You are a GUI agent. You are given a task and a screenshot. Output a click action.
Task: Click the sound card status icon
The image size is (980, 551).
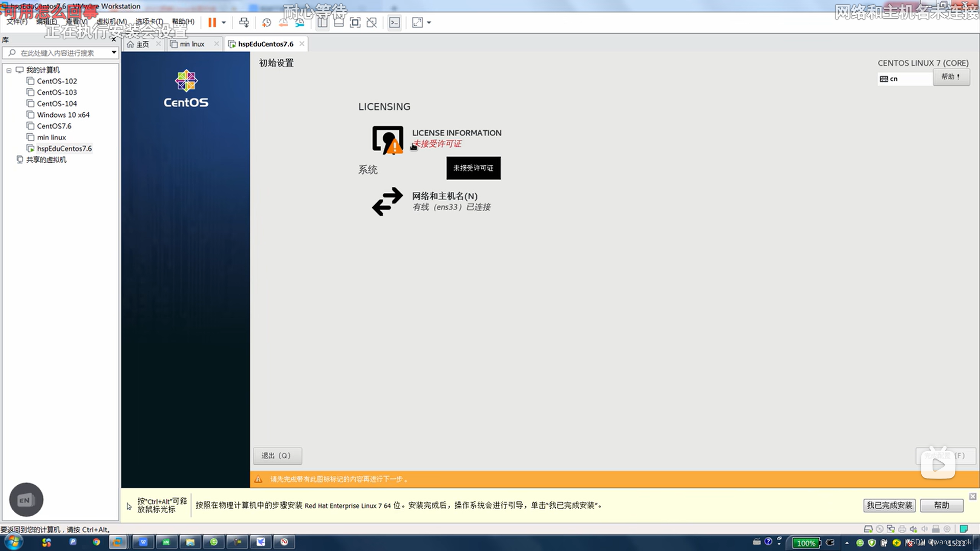pyautogui.click(x=913, y=529)
